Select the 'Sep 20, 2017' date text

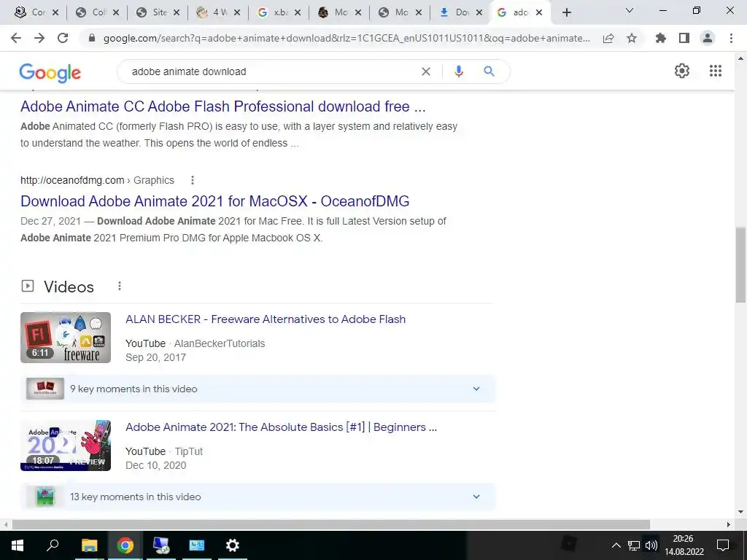click(156, 357)
